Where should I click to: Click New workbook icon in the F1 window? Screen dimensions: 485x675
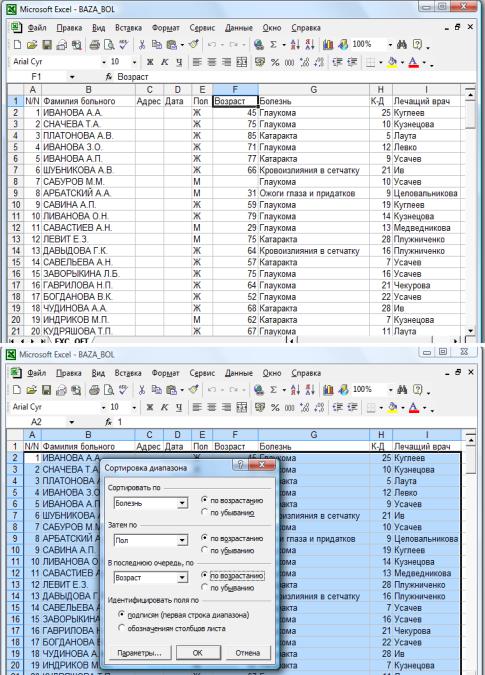point(17,44)
